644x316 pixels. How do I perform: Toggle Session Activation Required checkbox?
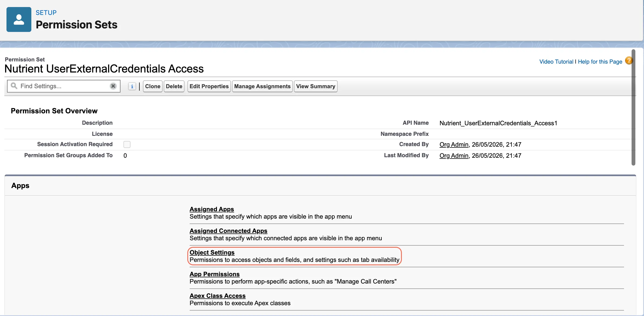127,144
